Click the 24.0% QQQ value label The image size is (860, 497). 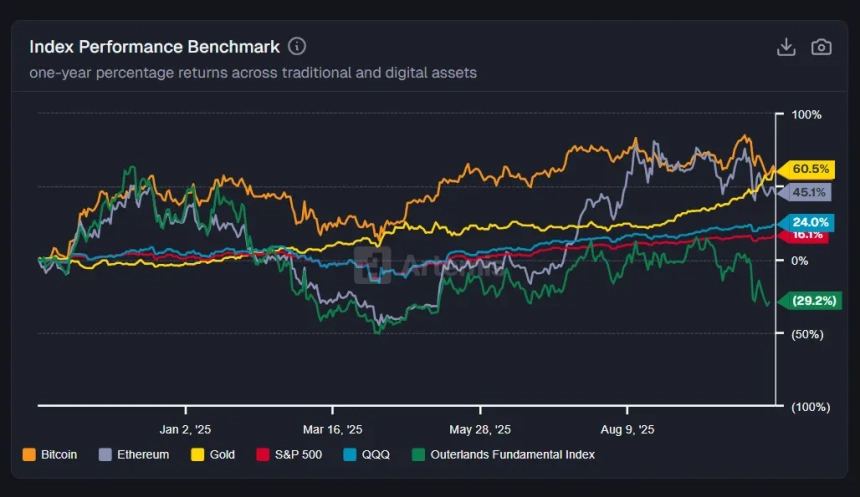pos(810,222)
